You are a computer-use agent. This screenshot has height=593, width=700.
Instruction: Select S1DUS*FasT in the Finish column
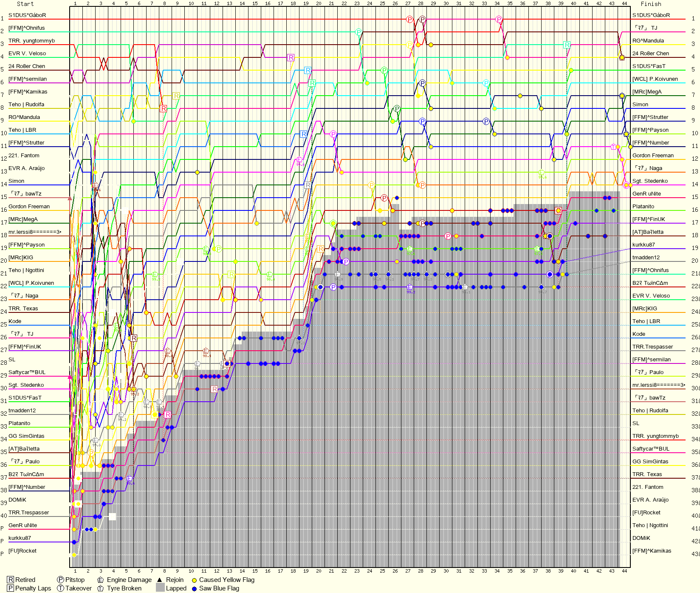[x=649, y=66]
